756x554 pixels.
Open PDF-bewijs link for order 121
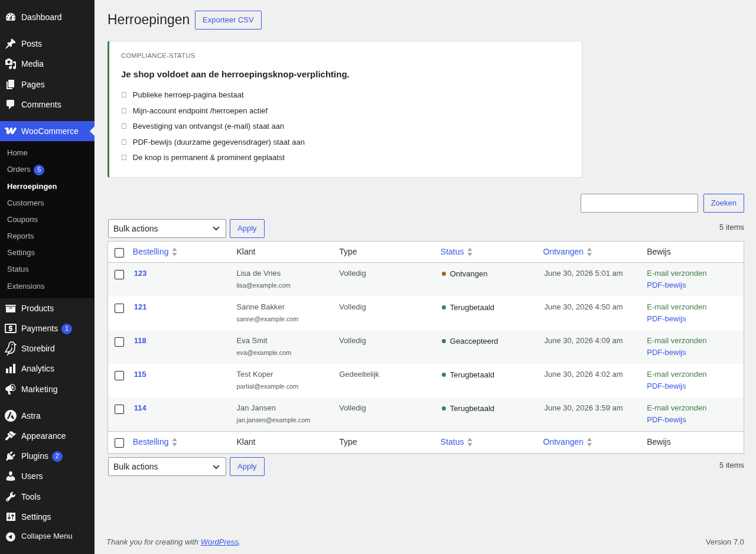[666, 318]
